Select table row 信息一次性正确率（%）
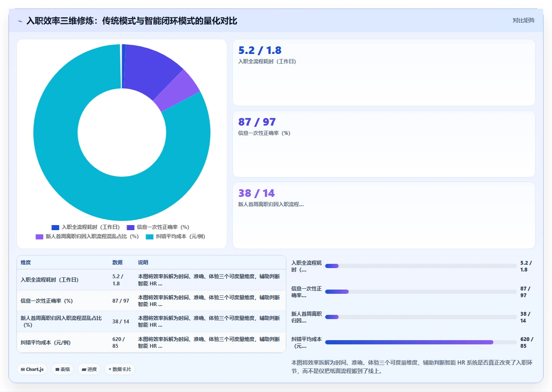This screenshot has height=392, width=552. 151,301
